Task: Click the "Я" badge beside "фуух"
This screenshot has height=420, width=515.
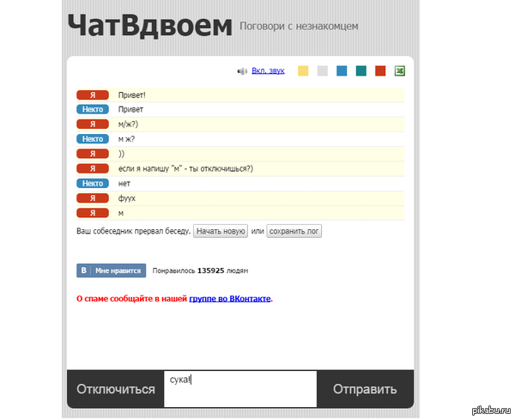Action: point(92,198)
